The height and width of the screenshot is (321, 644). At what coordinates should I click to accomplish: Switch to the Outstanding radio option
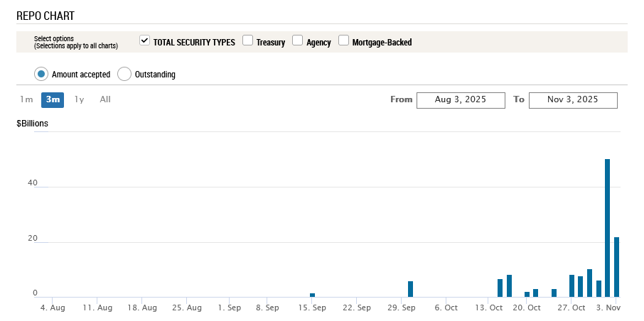124,74
